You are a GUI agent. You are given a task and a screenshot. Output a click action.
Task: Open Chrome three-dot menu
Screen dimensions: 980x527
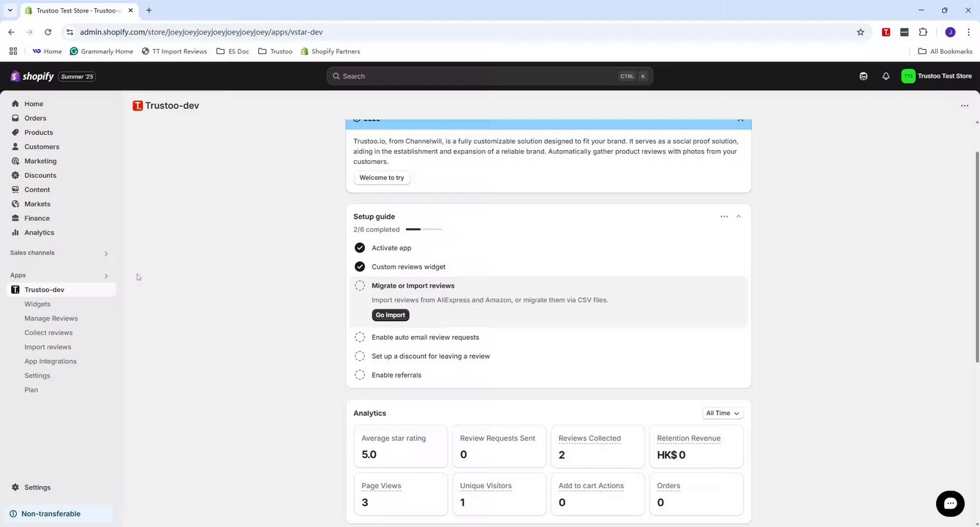tap(968, 32)
